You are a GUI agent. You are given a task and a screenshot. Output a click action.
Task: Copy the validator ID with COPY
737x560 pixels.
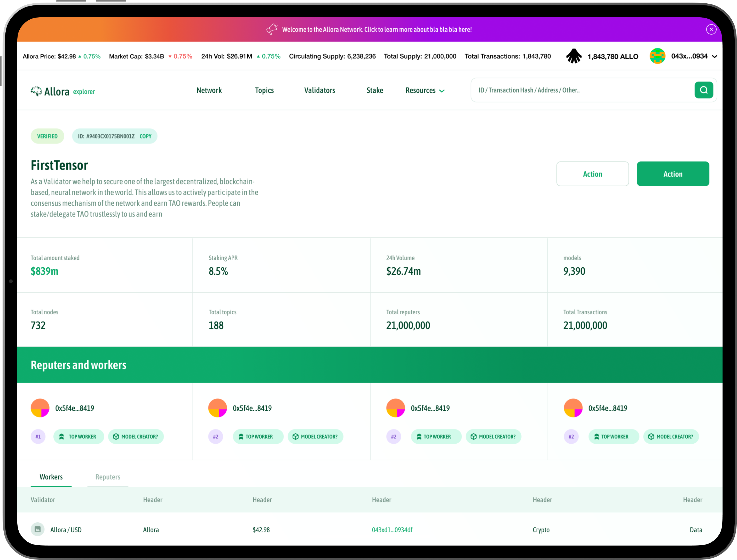point(145,136)
